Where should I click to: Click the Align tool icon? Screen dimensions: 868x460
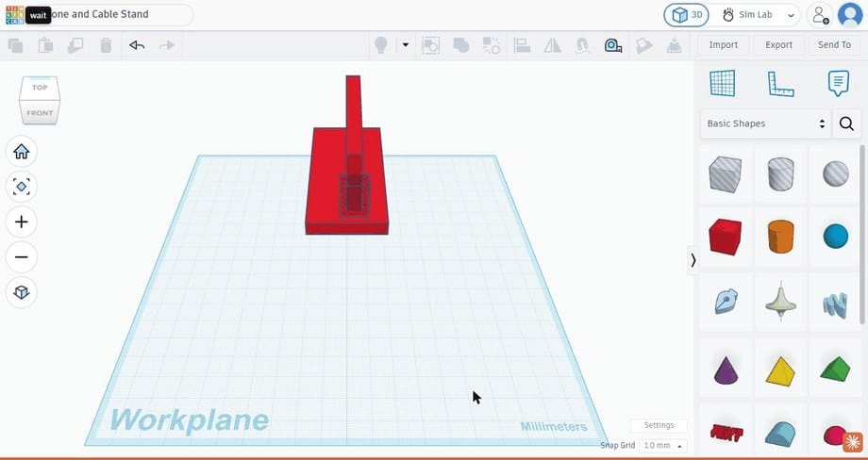pyautogui.click(x=522, y=45)
